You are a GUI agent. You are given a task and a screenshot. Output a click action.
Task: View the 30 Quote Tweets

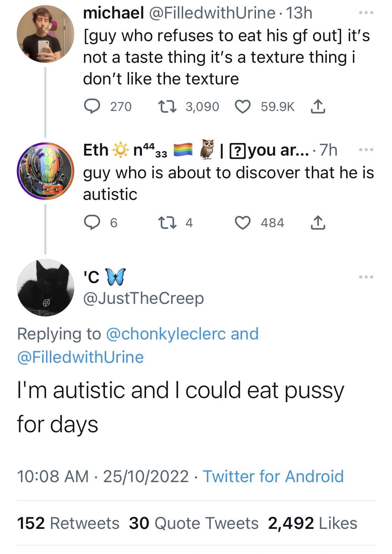[x=194, y=523]
